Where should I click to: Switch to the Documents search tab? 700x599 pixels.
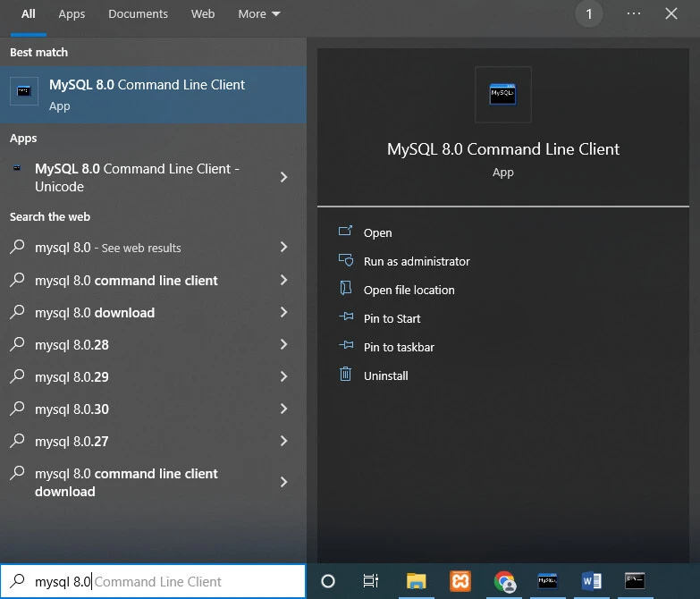click(x=138, y=14)
